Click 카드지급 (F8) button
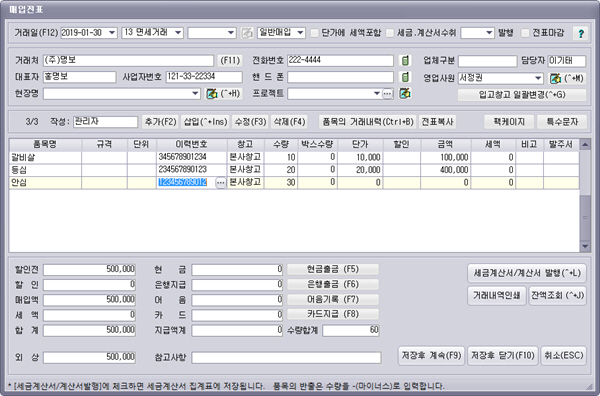The height and width of the screenshot is (396, 600). 333,314
